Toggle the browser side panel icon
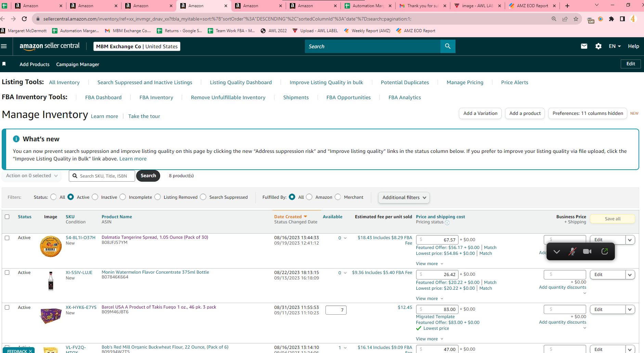Image resolution: width=644 pixels, height=353 pixels. click(x=622, y=19)
